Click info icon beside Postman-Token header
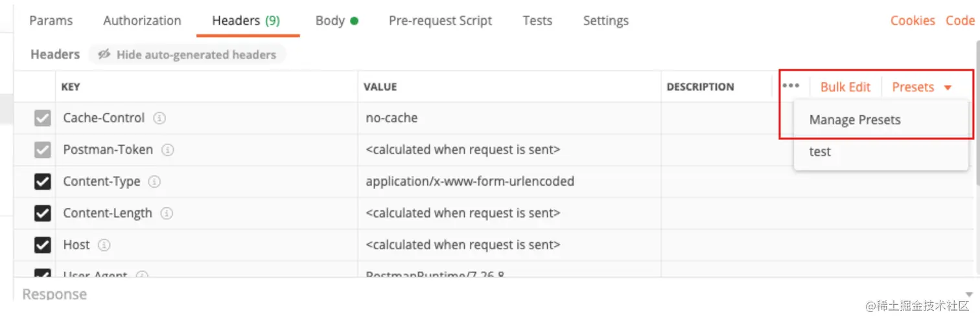The width and height of the screenshot is (980, 323). coord(167,150)
